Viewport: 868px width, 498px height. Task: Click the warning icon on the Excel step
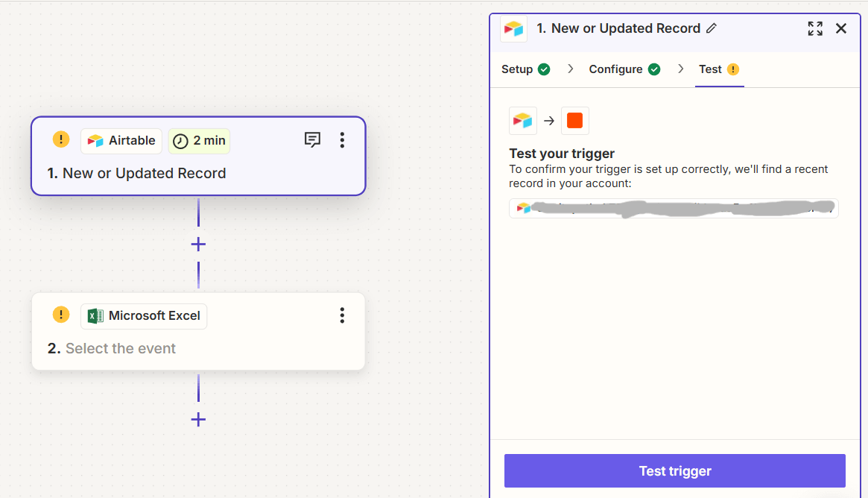coord(60,315)
